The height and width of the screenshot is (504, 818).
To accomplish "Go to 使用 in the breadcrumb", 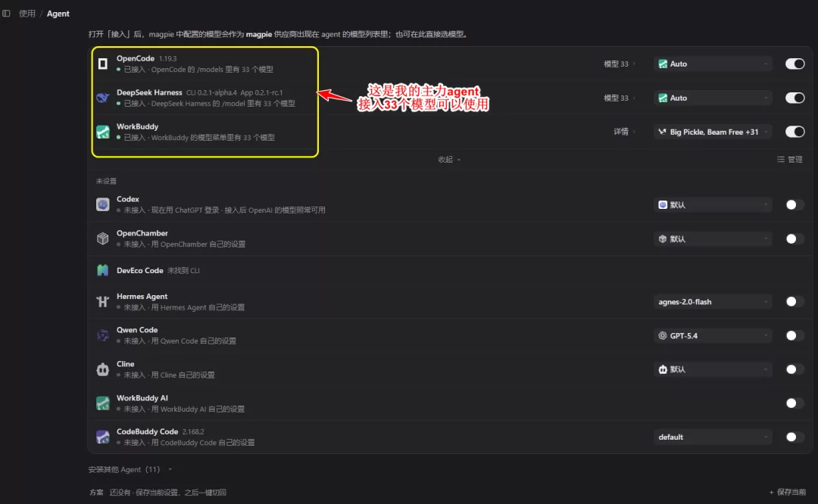I will [27, 14].
